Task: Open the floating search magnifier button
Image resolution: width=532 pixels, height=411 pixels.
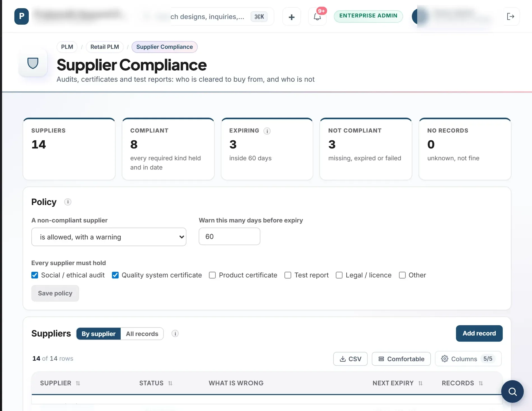Action: pos(512,391)
